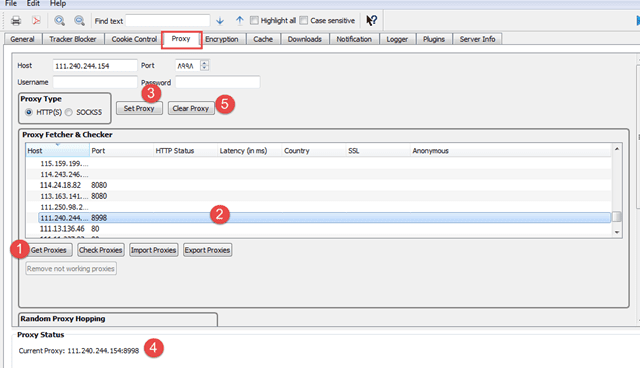Click the Host input field
The width and height of the screenshot is (640, 368).
95,66
